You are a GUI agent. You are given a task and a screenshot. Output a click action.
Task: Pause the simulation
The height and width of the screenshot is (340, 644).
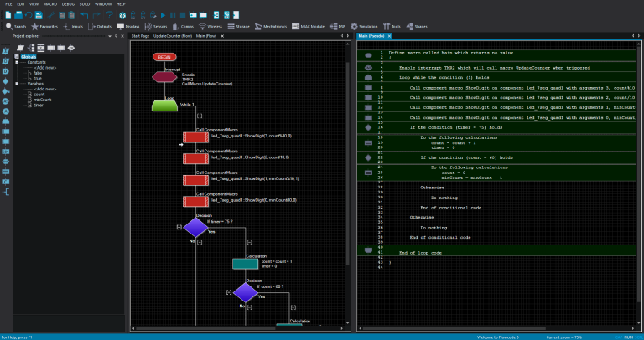[x=173, y=15]
